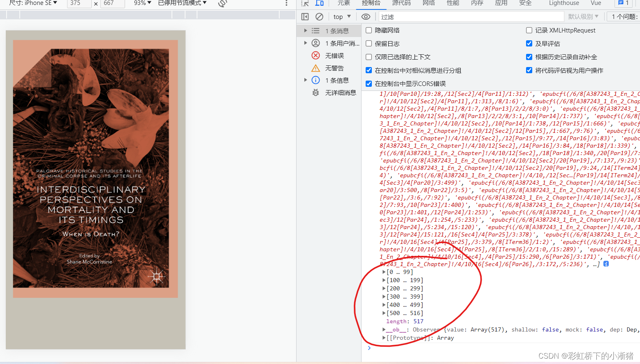
Task: Enable '记录 XMLHttpRequest' checkbox
Action: coord(529,30)
